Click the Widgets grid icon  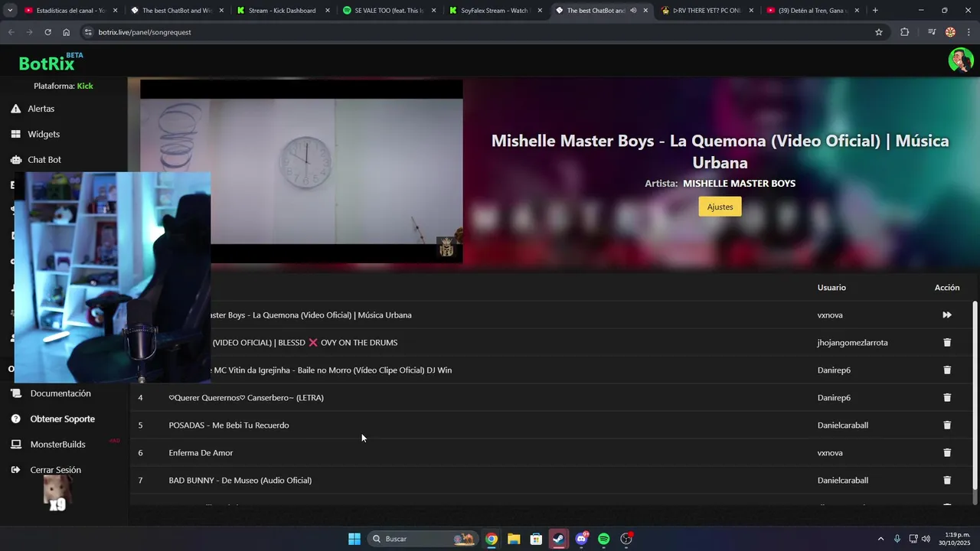(x=15, y=134)
